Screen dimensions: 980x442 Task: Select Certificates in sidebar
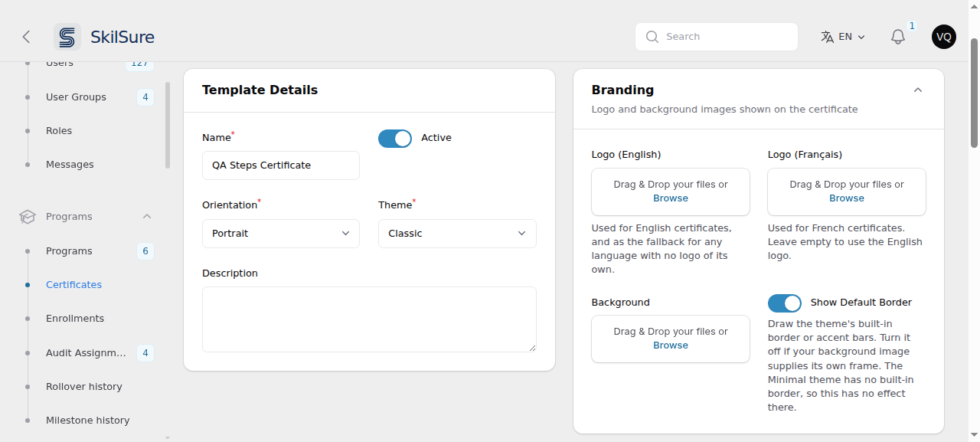tap(73, 285)
